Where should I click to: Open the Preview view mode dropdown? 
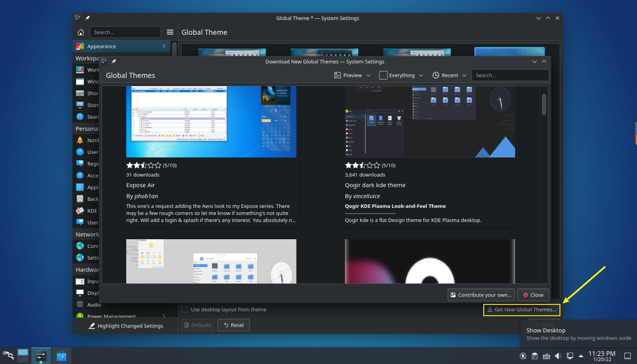[353, 75]
